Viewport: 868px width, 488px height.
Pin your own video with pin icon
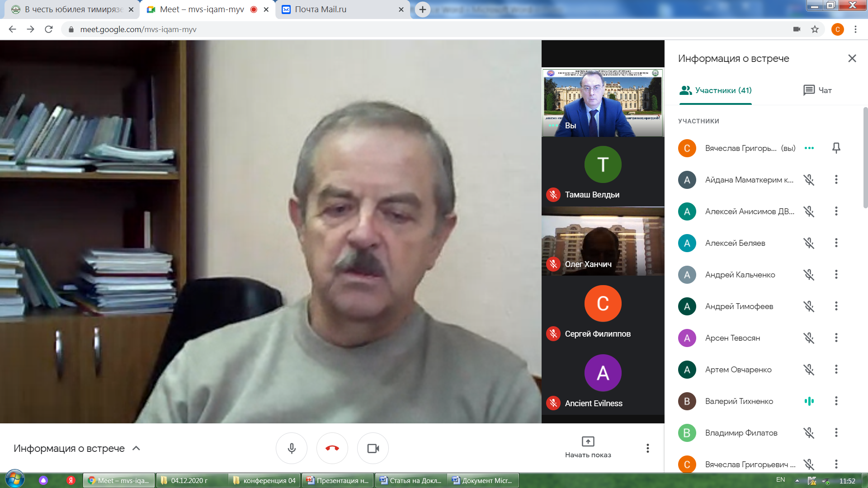point(836,148)
